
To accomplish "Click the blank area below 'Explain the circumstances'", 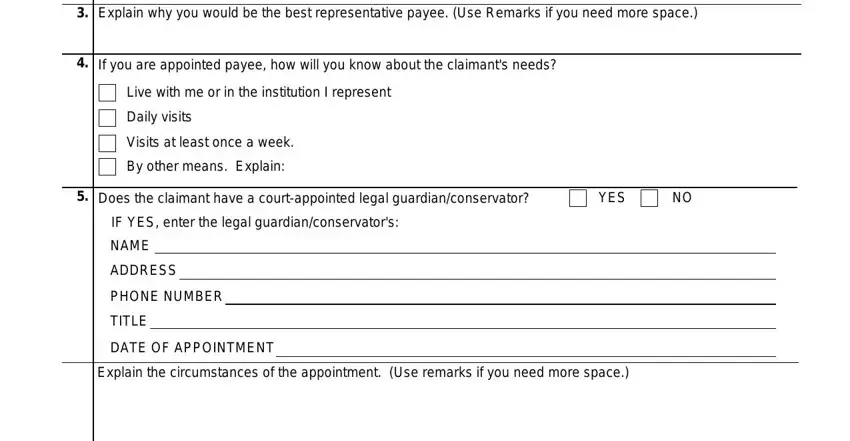I will [446, 411].
